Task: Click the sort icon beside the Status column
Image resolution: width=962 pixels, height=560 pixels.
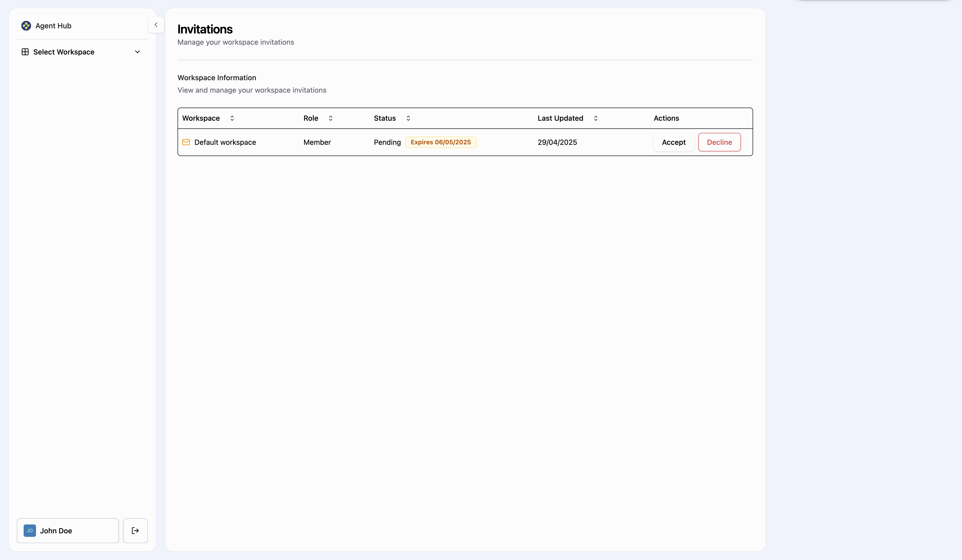Action: point(408,118)
